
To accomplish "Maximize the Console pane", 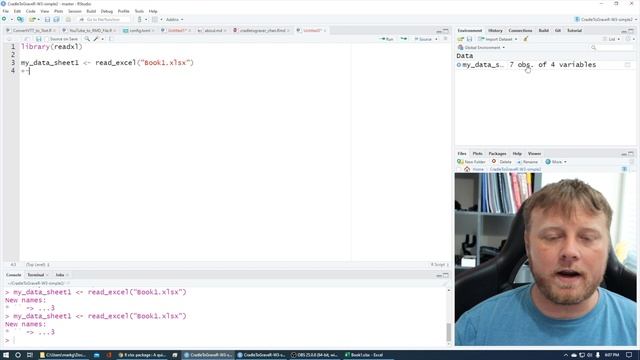I will pos(446,275).
